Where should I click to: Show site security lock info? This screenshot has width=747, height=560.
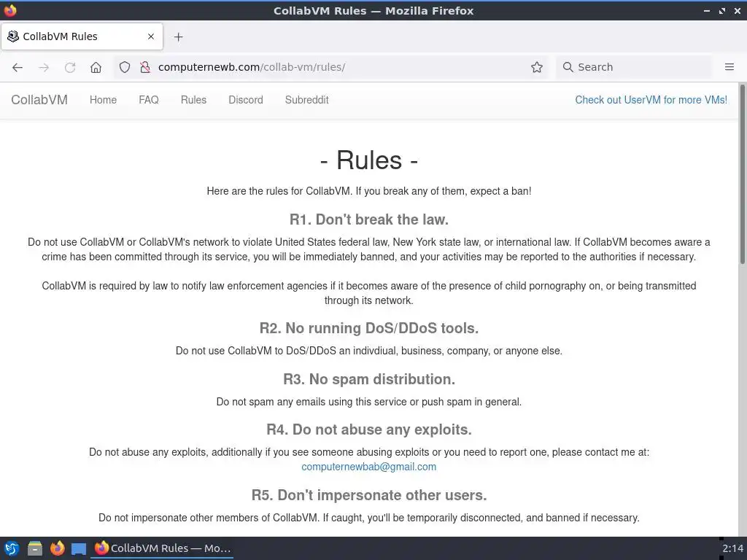coord(145,67)
